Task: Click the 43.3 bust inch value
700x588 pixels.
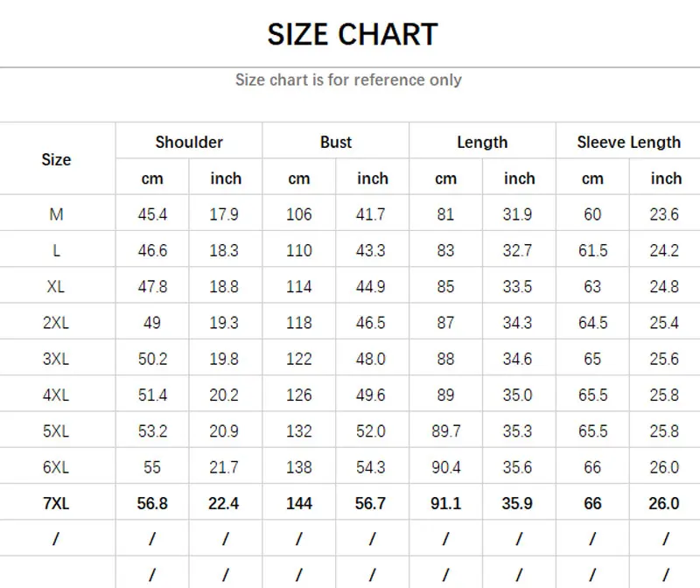Action: tap(372, 251)
